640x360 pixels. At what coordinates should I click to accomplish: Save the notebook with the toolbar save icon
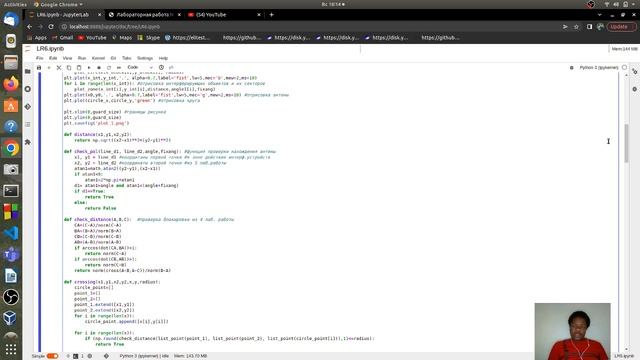[x=39, y=68]
